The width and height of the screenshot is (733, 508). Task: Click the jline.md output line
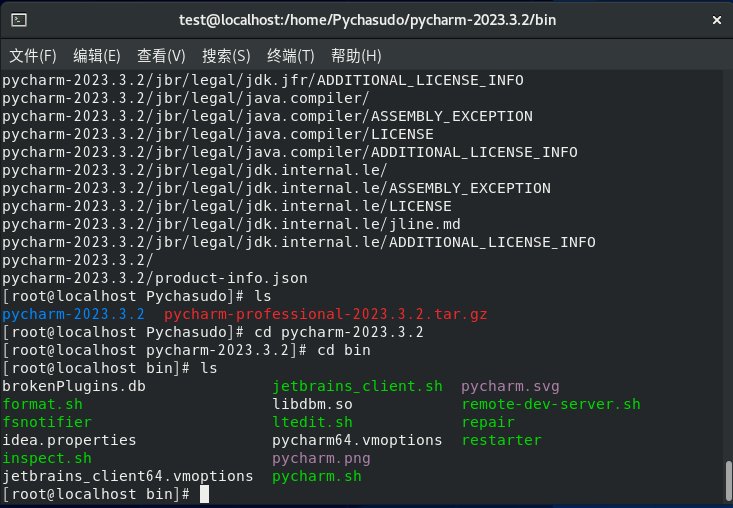click(x=231, y=224)
